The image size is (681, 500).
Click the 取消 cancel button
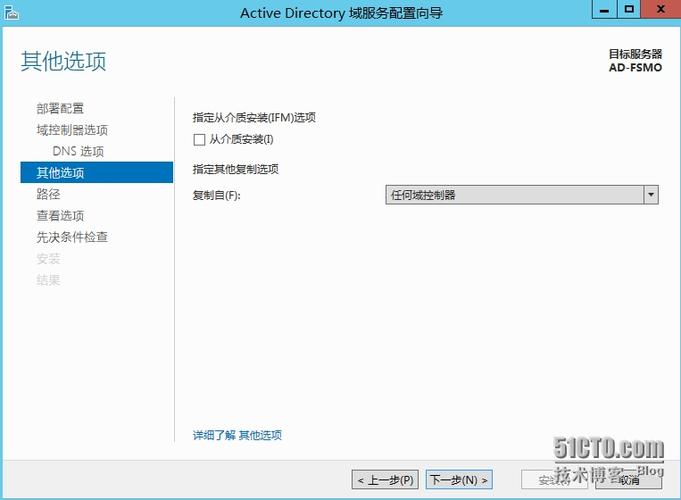pyautogui.click(x=628, y=480)
